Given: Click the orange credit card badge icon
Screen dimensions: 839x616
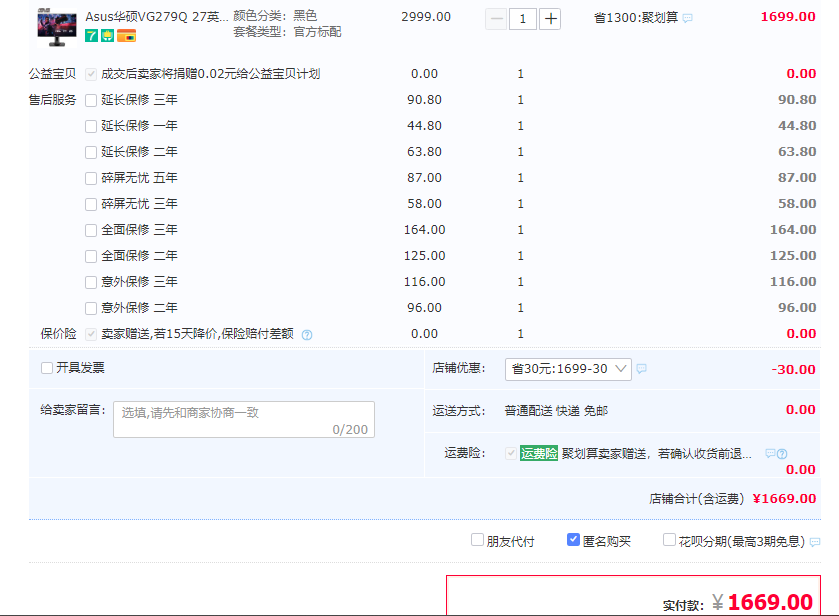Looking at the screenshot, I should click(x=126, y=36).
